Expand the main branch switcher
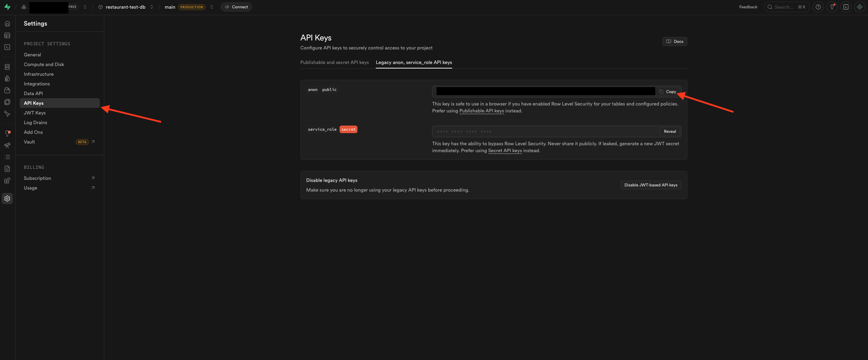868x360 pixels. click(212, 7)
